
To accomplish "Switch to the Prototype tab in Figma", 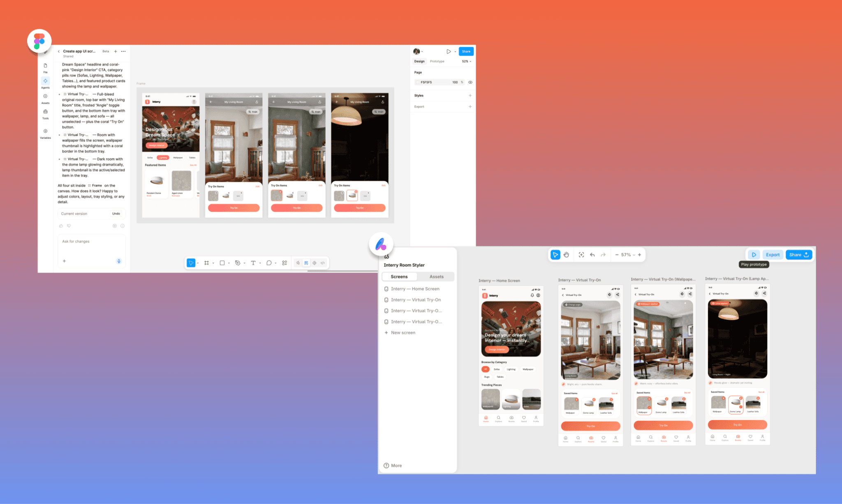I will 437,61.
